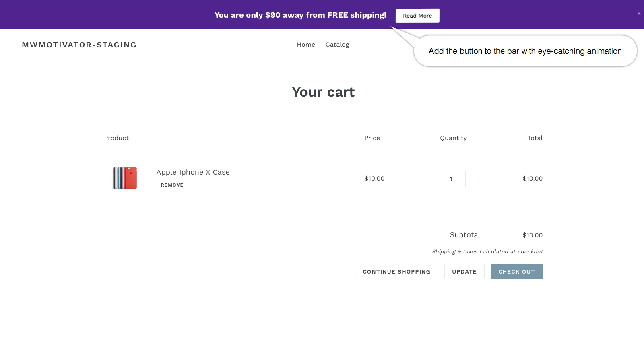Click the MWMOTIVATOR-STAGING store logo

pos(79,45)
